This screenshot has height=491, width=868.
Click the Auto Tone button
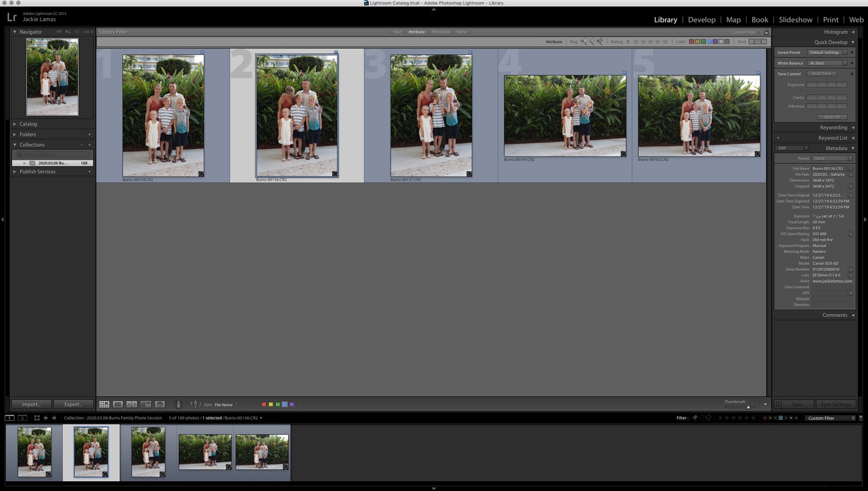pos(822,74)
